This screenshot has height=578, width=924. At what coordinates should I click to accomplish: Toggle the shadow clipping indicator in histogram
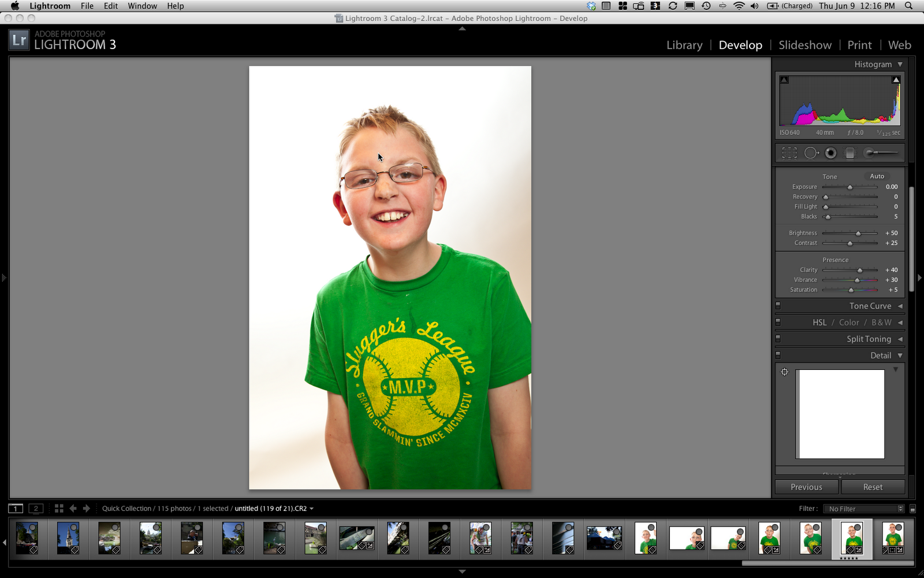pyautogui.click(x=784, y=80)
